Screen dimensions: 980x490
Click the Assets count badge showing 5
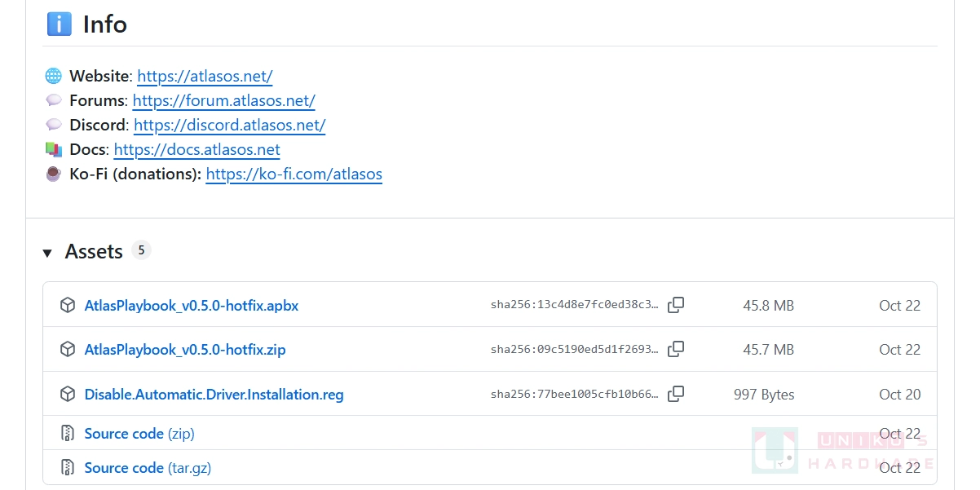(141, 250)
